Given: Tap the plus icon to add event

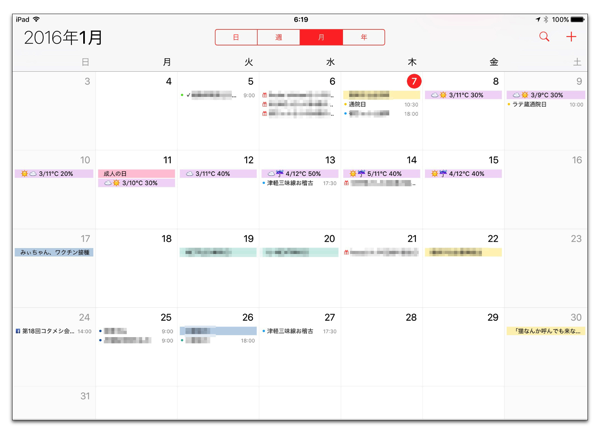Looking at the screenshot, I should pyautogui.click(x=571, y=37).
